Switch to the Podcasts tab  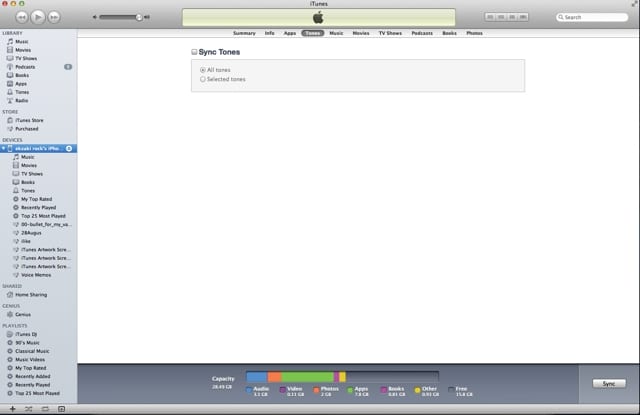point(422,33)
